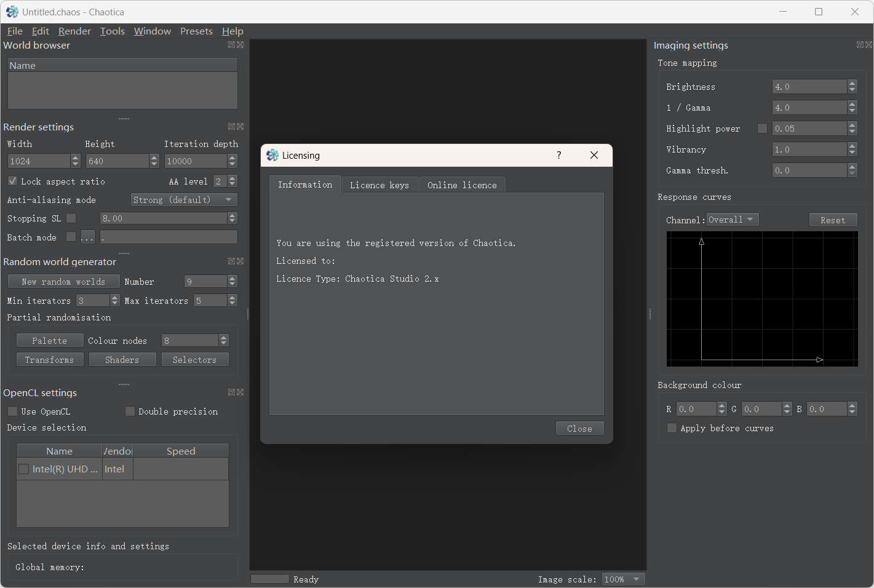The height and width of the screenshot is (588, 874).
Task: Click the Batch mode browse (...) button
Action: (88, 237)
